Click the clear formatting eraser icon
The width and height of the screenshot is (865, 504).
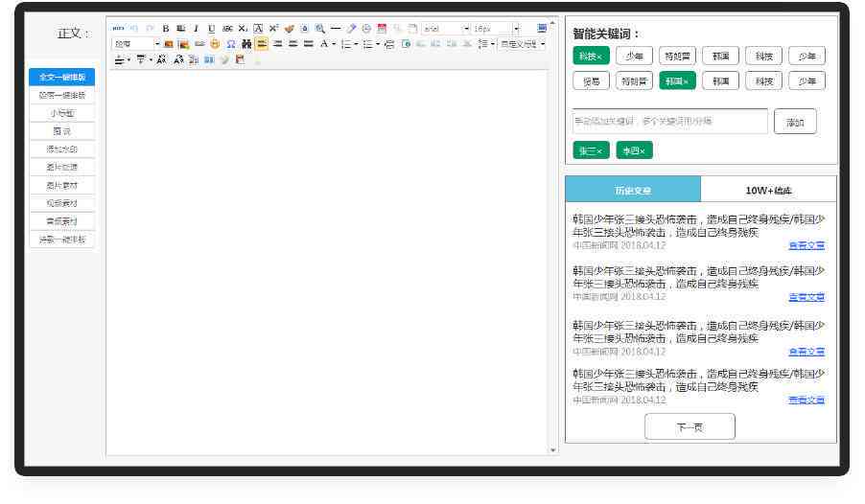(351, 28)
